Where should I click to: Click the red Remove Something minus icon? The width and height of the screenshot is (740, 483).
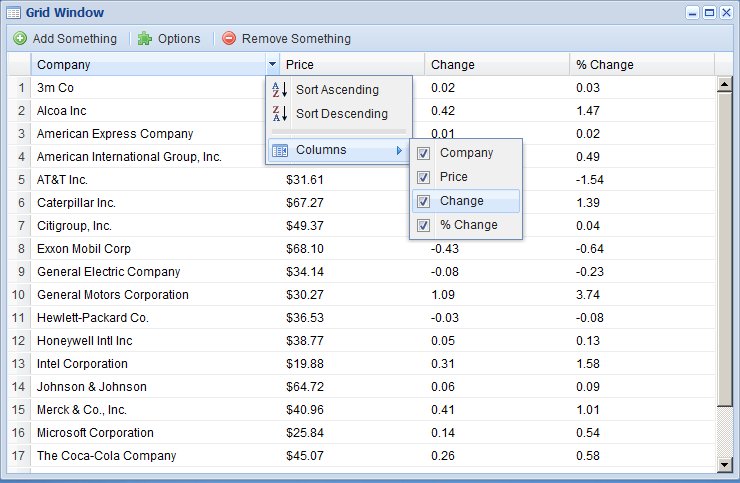tap(229, 39)
